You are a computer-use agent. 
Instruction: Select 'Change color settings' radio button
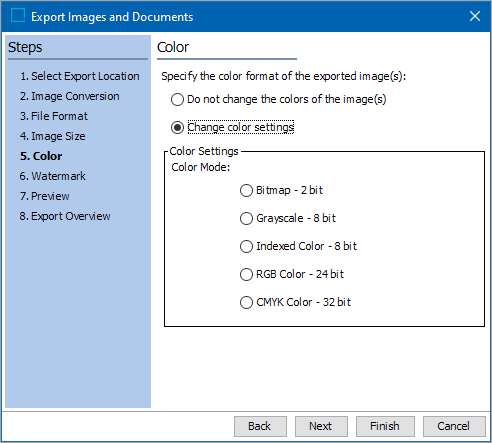(x=177, y=127)
